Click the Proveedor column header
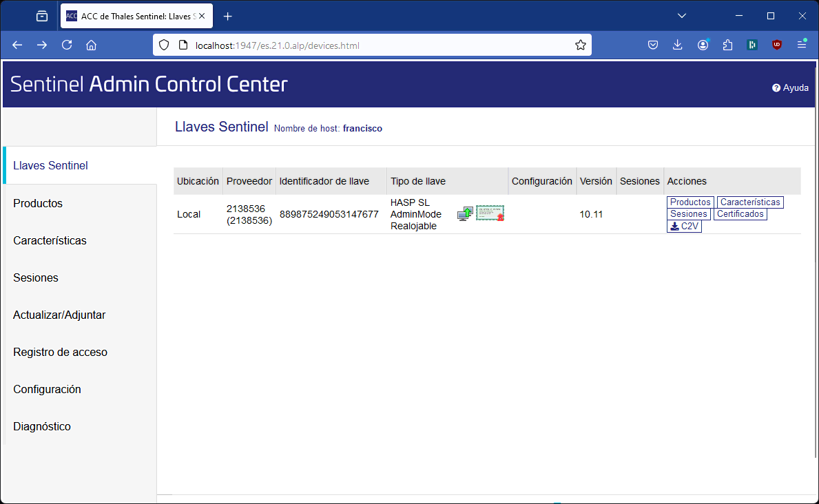 [x=249, y=181]
